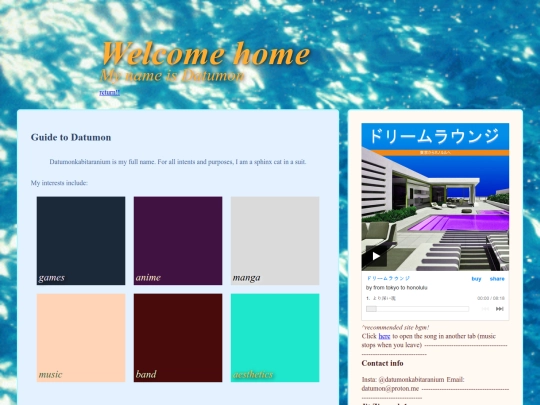The width and height of the screenshot is (540, 405).
Task: Click the Contact info heading
Action: point(382,363)
